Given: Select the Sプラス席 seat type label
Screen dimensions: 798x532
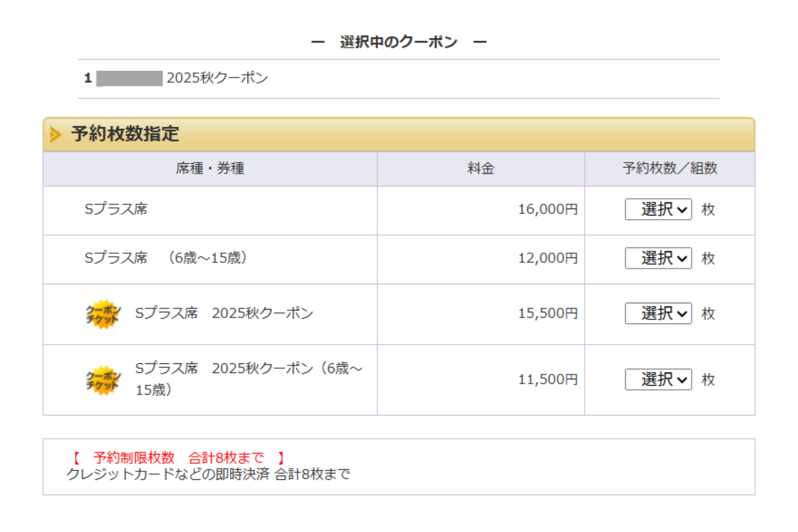Looking at the screenshot, I should click(x=116, y=210).
